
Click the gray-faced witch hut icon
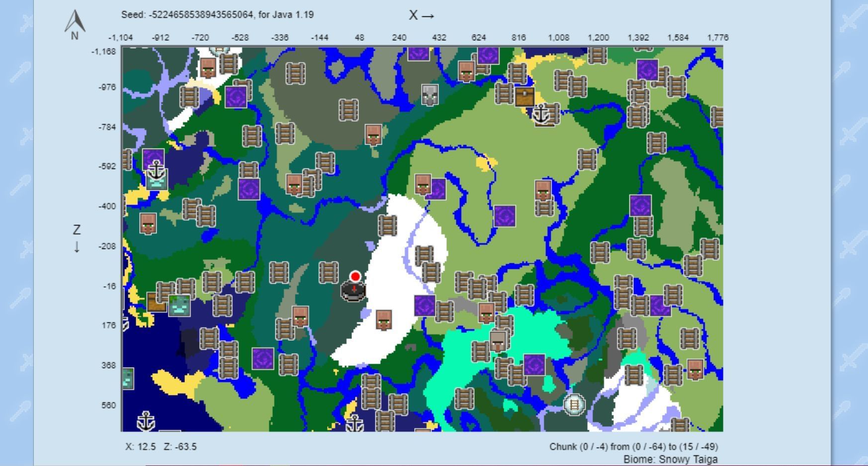498,341
